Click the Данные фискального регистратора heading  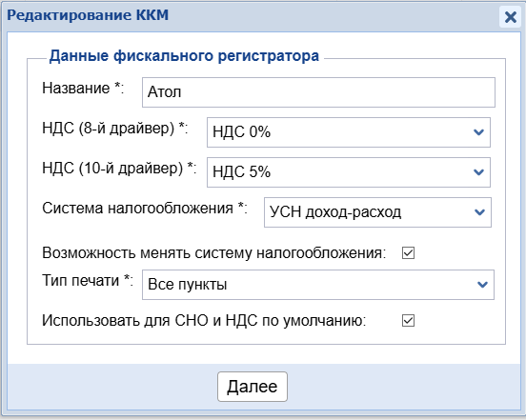184,56
